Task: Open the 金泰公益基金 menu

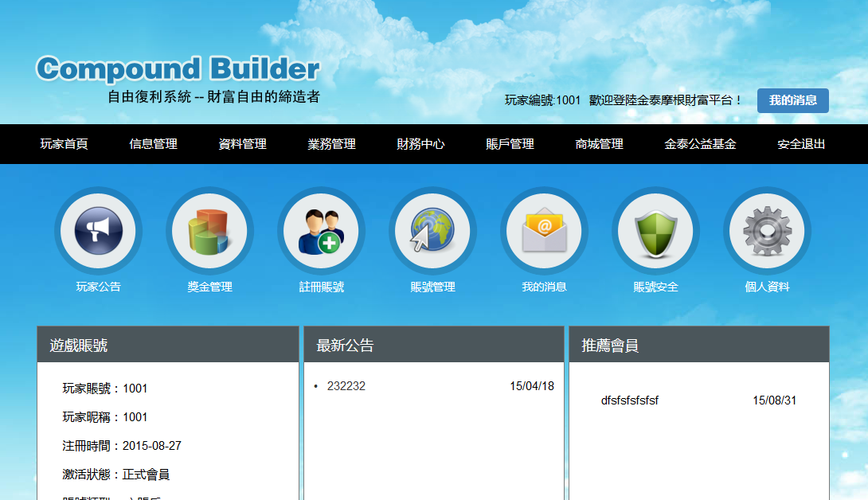Action: point(700,144)
